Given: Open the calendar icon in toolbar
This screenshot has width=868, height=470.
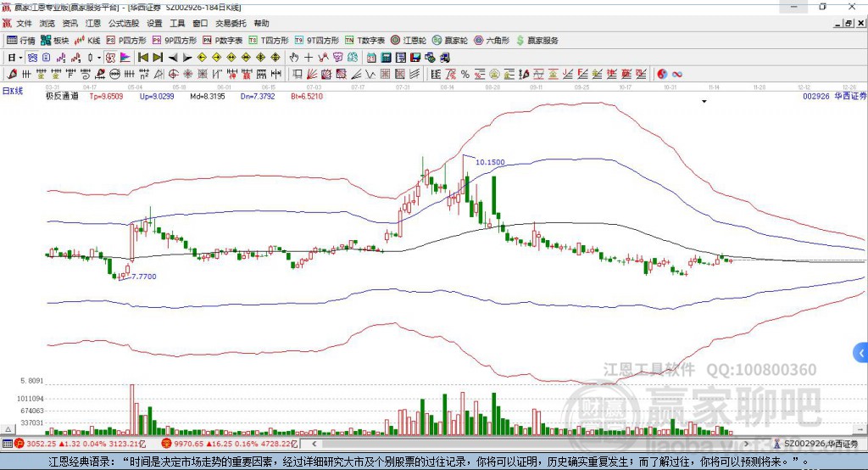Looking at the screenshot, I should coord(371,57).
